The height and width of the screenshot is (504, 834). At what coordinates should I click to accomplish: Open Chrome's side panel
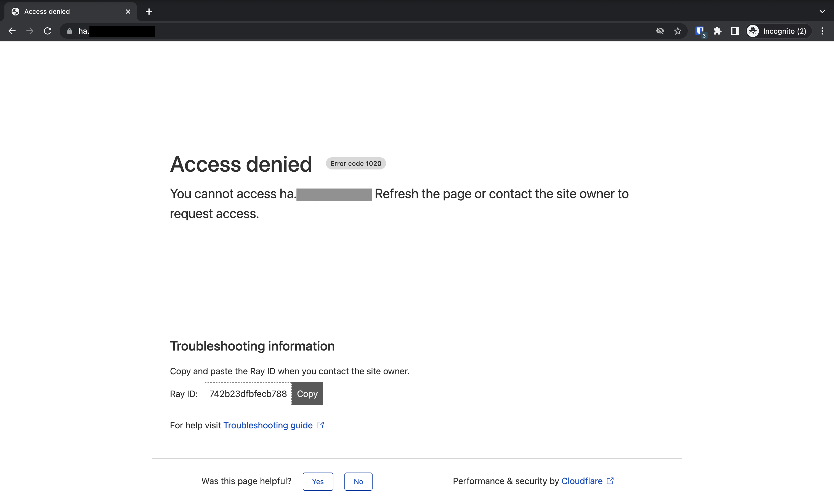point(735,31)
